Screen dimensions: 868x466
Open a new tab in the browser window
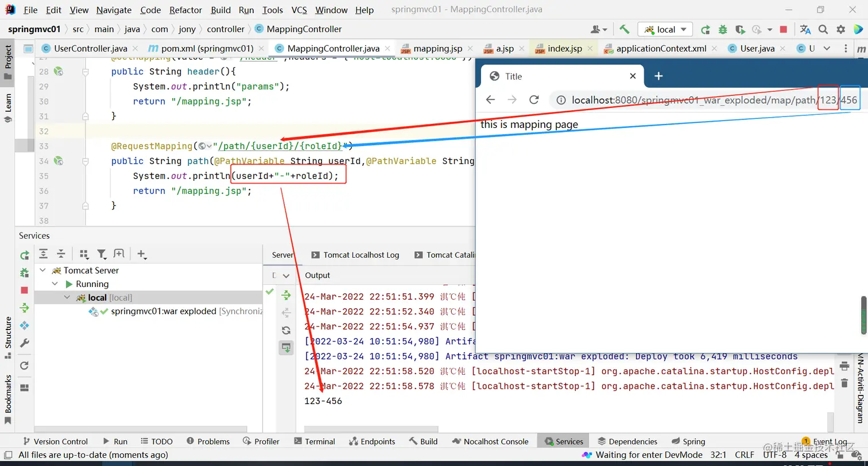(658, 76)
